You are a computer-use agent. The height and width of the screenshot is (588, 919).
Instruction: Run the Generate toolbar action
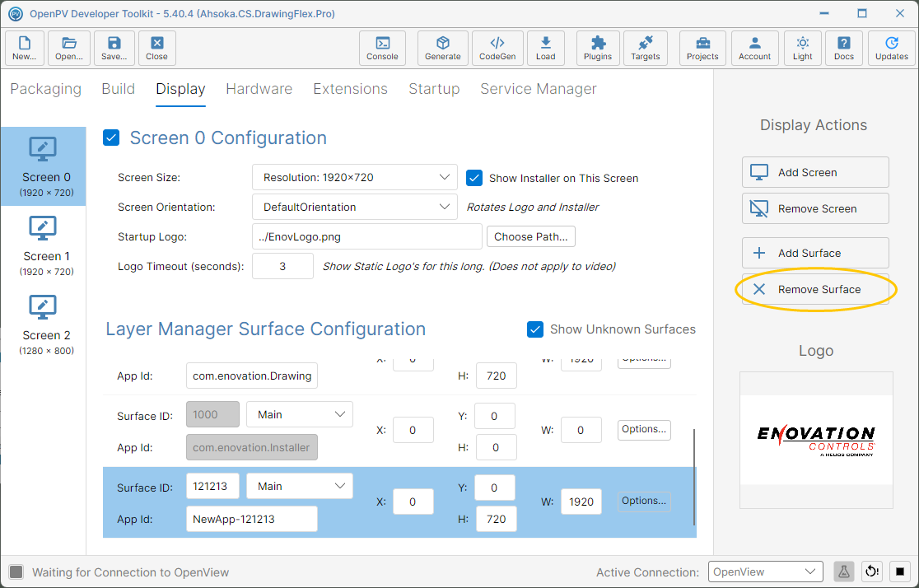click(443, 48)
